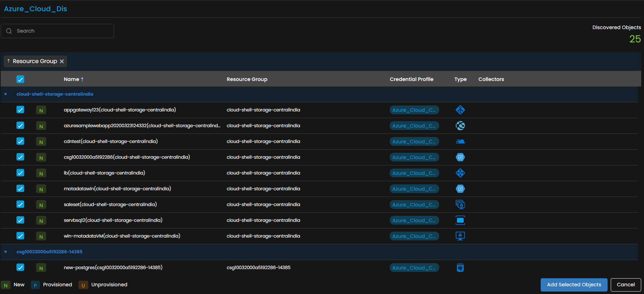This screenshot has height=294, width=644.
Task: Click the azuresamplewebapp web app type icon
Action: tap(460, 126)
